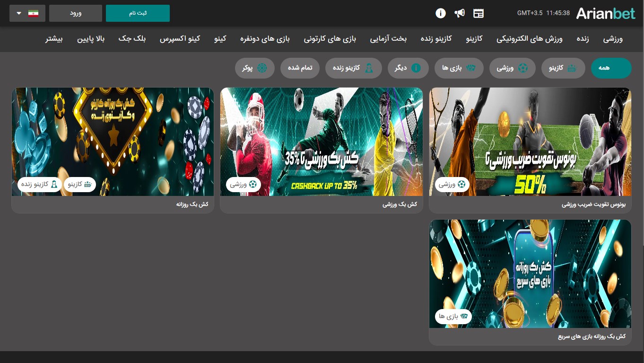644x363 pixels.
Task: Select the پوکر poker chip filter
Action: [x=254, y=68]
